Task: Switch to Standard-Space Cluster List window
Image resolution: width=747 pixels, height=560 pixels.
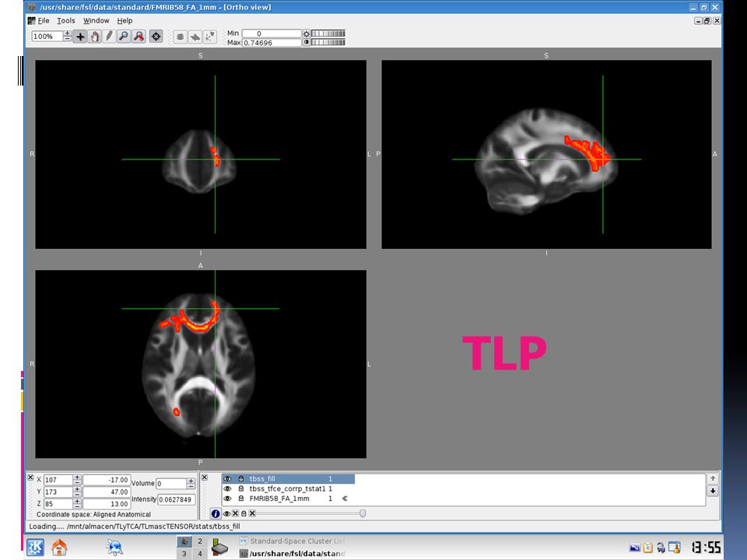Action: 292,541
